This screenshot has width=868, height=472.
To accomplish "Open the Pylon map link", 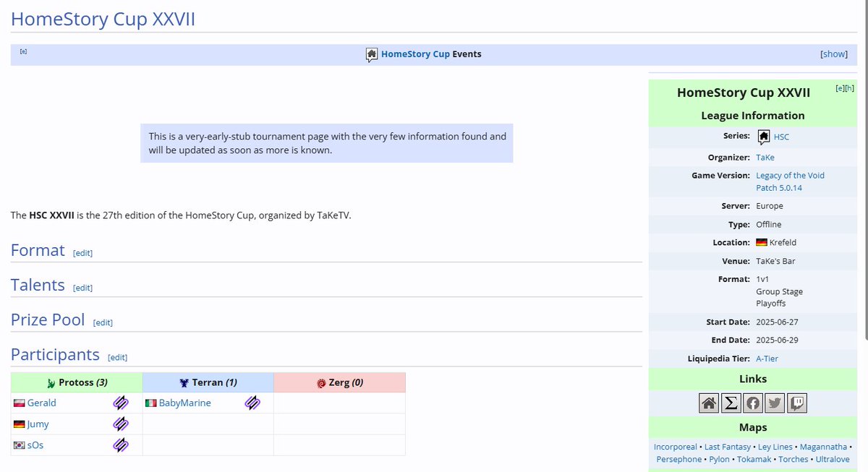I will coord(720,459).
